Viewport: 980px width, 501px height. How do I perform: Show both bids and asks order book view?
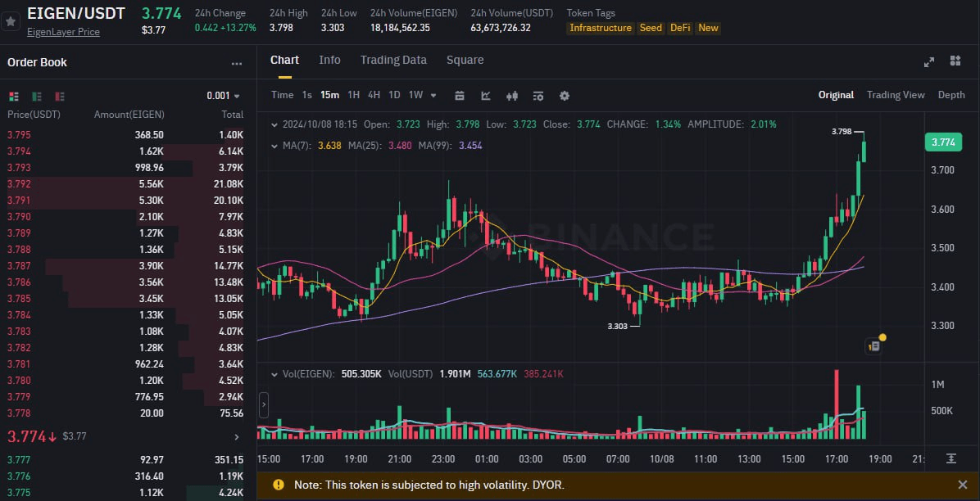pyautogui.click(x=13, y=97)
